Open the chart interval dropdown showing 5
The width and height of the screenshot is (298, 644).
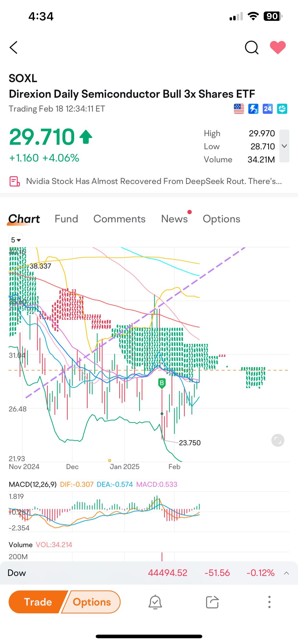[x=16, y=240]
